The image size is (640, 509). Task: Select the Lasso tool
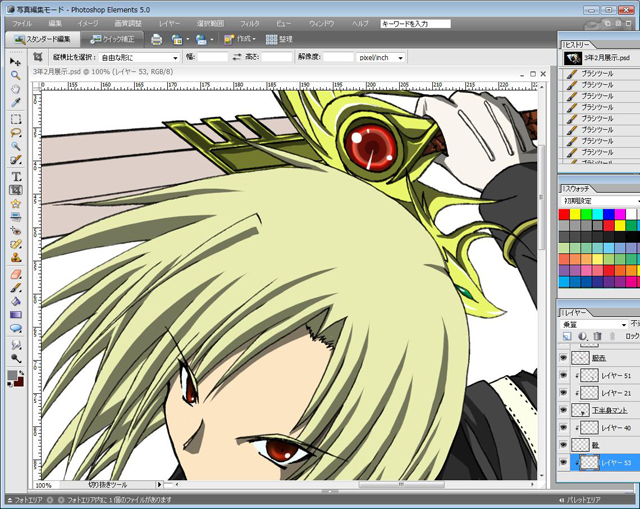16,133
